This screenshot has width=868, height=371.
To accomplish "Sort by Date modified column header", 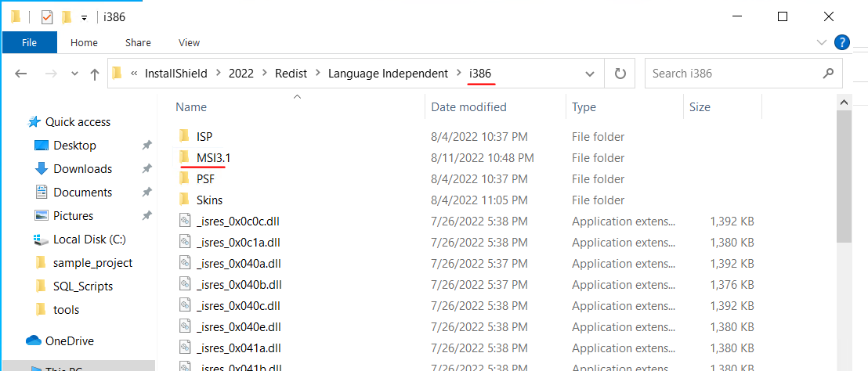I will point(468,107).
